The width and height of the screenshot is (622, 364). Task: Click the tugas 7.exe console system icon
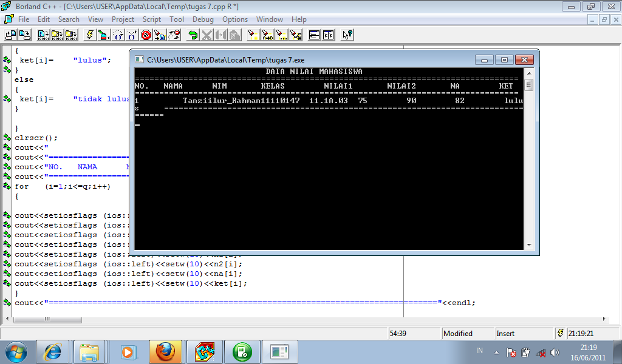click(139, 59)
